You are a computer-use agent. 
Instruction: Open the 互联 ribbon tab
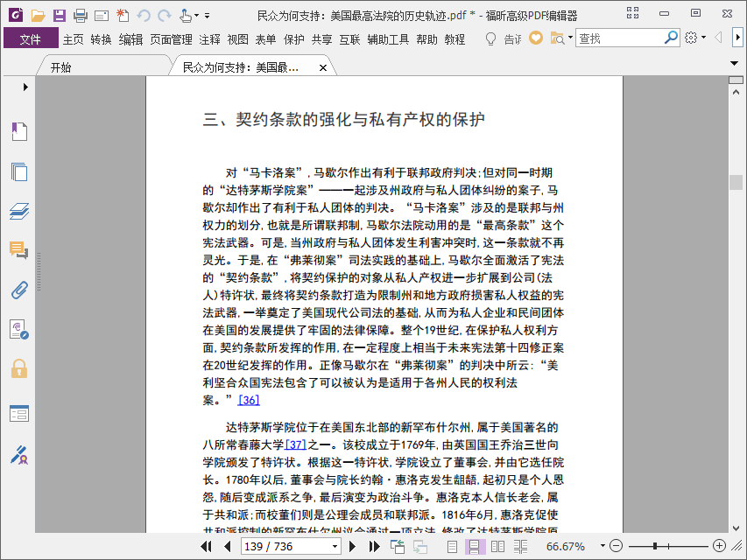click(349, 39)
